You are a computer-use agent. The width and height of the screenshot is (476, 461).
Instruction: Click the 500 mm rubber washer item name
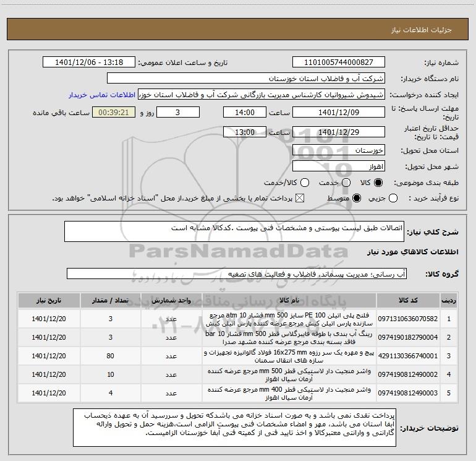[289, 375]
